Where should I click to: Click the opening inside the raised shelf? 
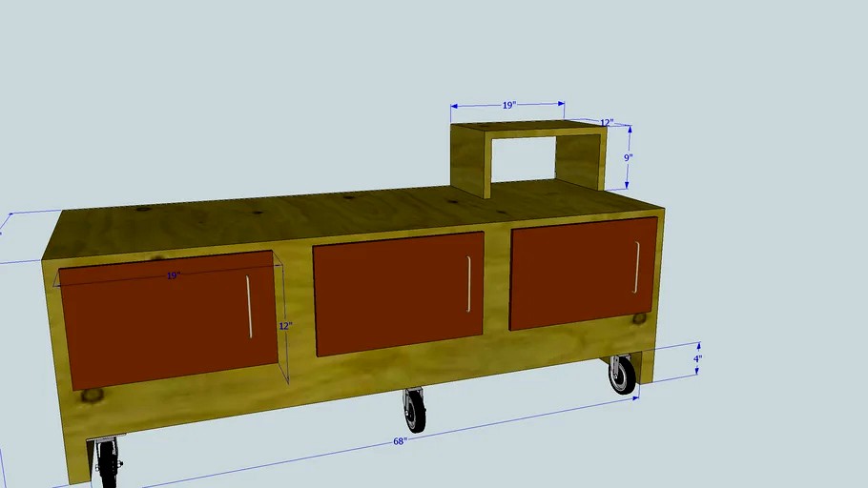pyautogui.click(x=523, y=159)
